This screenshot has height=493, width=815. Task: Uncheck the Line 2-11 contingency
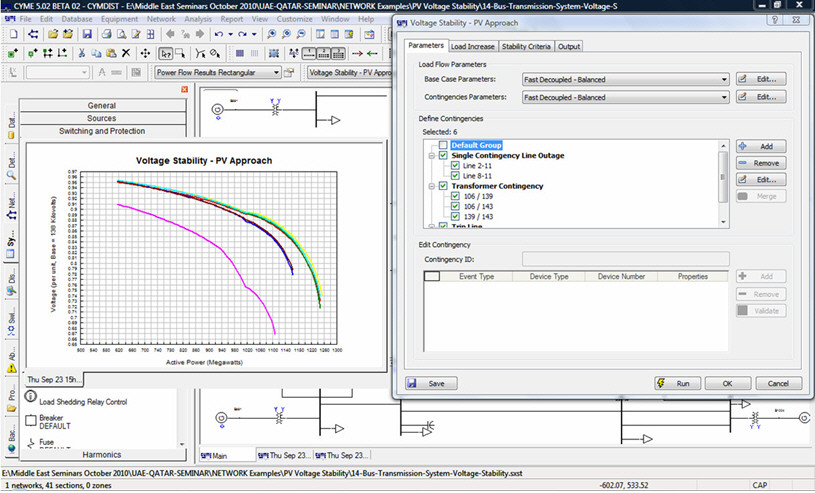tap(455, 165)
